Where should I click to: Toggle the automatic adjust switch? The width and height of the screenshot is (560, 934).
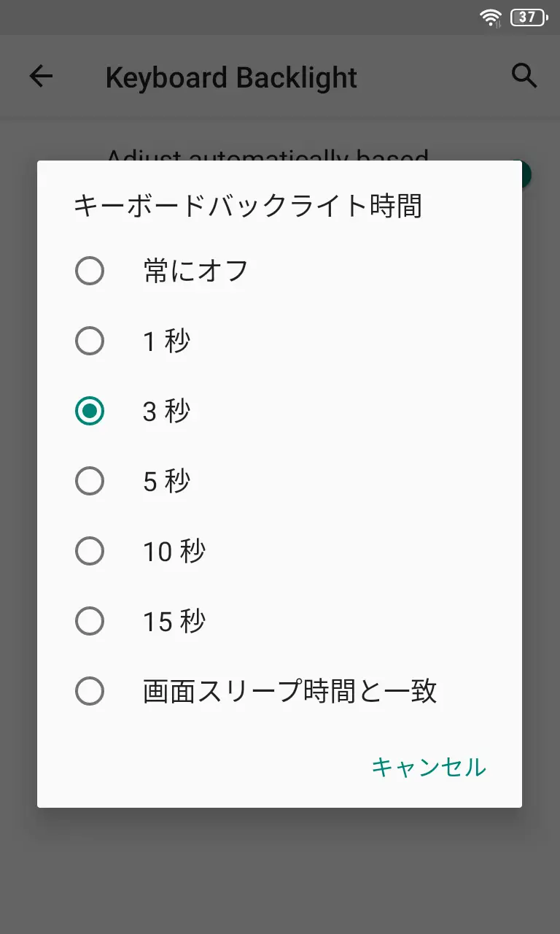[x=526, y=174]
